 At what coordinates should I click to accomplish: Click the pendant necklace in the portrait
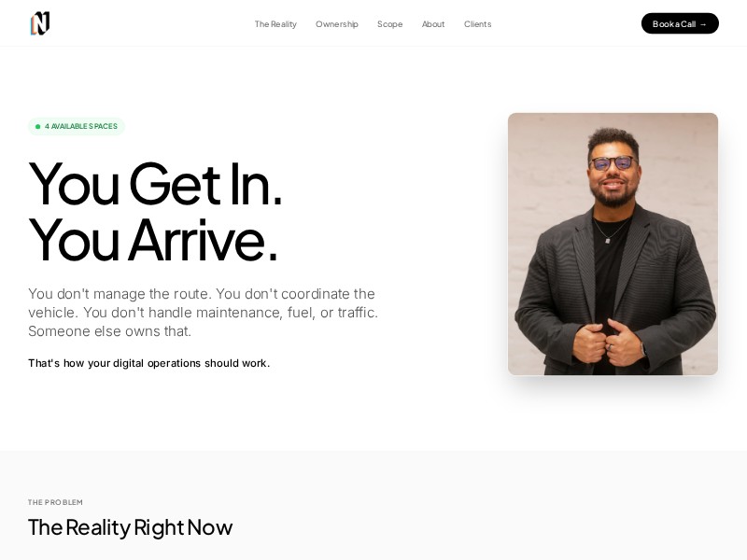(x=608, y=240)
